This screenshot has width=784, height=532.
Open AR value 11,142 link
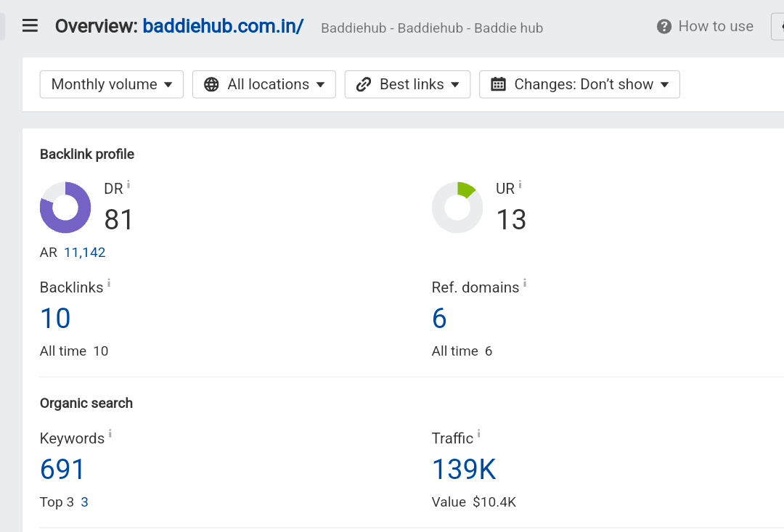84,253
